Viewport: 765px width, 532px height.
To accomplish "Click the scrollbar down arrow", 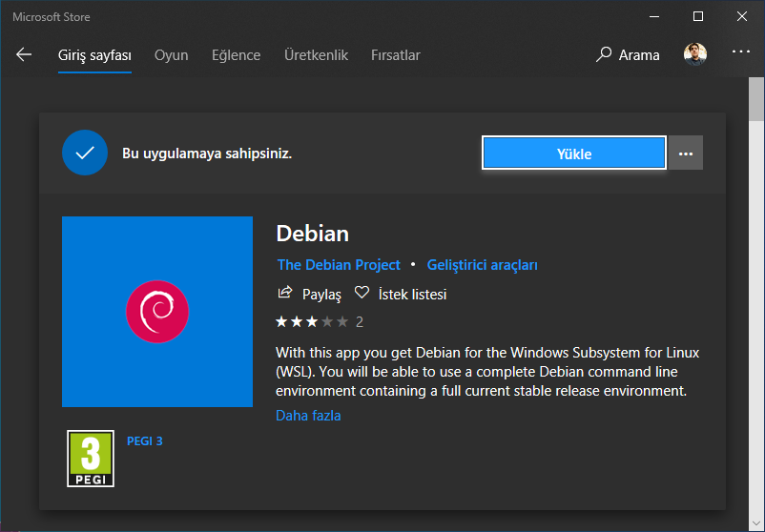I will [x=756, y=524].
